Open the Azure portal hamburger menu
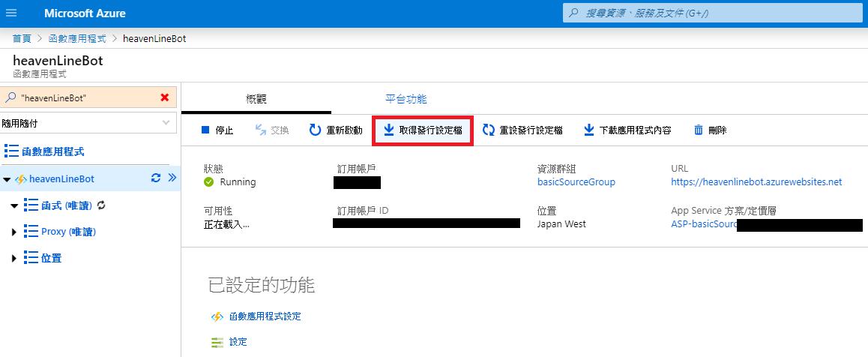 point(11,13)
